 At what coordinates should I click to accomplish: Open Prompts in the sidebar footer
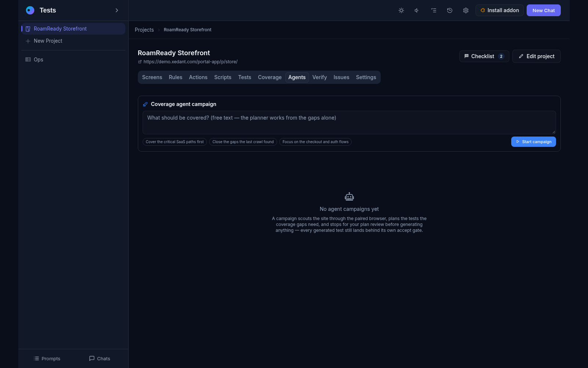tap(47, 358)
